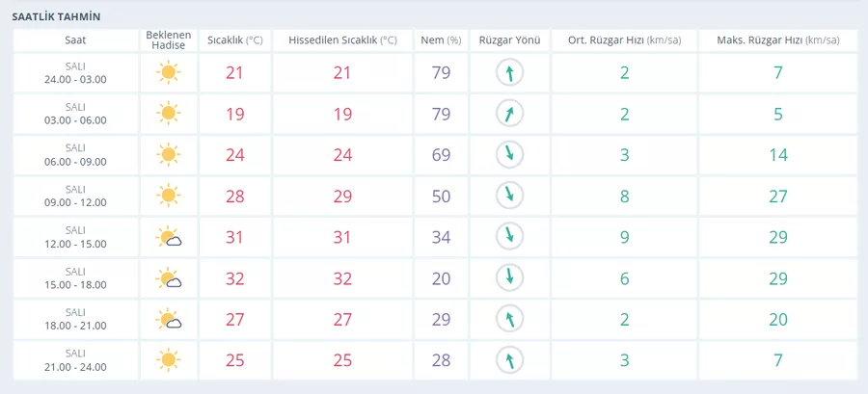This screenshot has height=394, width=868.
Task: Select the Rüzgar Yönü column header
Action: pyautogui.click(x=510, y=40)
